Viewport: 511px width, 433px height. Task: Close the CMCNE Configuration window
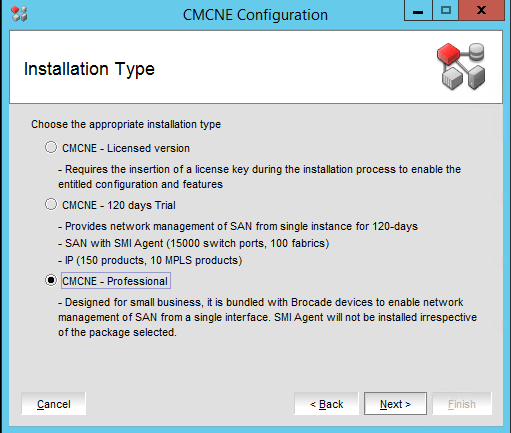[481, 11]
